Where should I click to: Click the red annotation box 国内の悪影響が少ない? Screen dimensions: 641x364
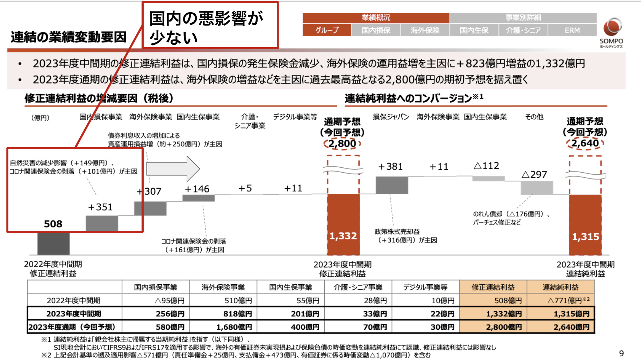pyautogui.click(x=210, y=26)
